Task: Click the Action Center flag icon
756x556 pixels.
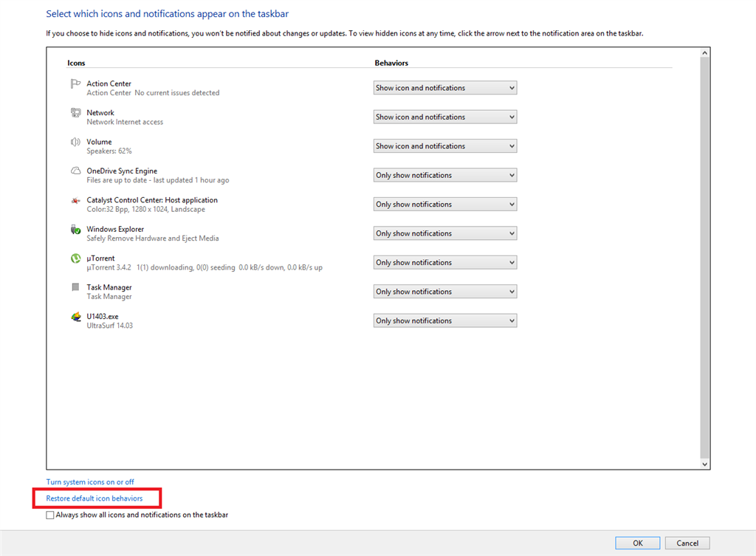Action: pos(75,84)
